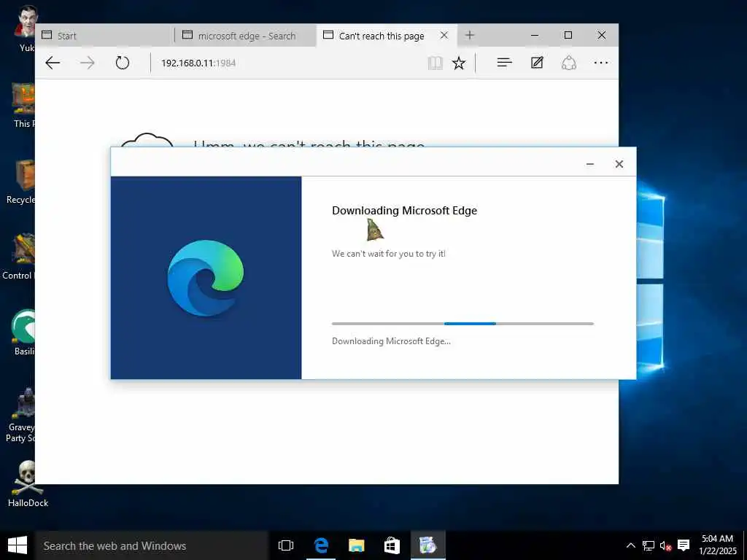Click the download progress bar
Viewport: 747px width, 560px height.
pos(462,324)
